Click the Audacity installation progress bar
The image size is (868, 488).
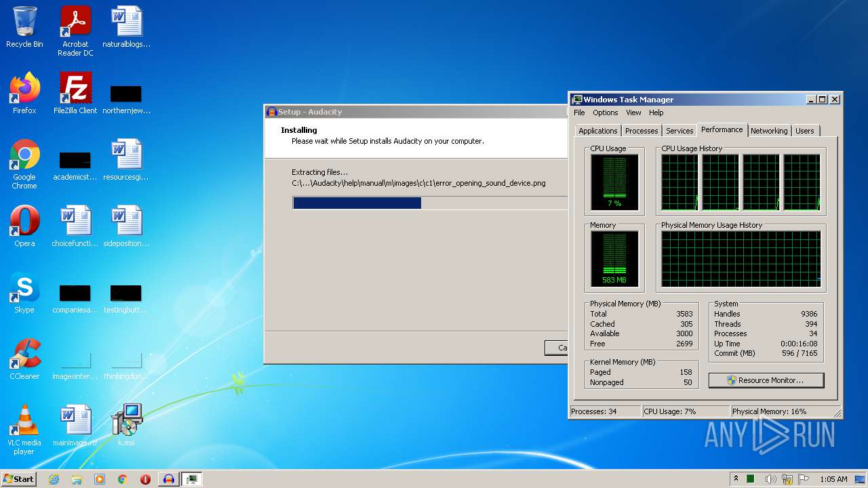point(430,203)
